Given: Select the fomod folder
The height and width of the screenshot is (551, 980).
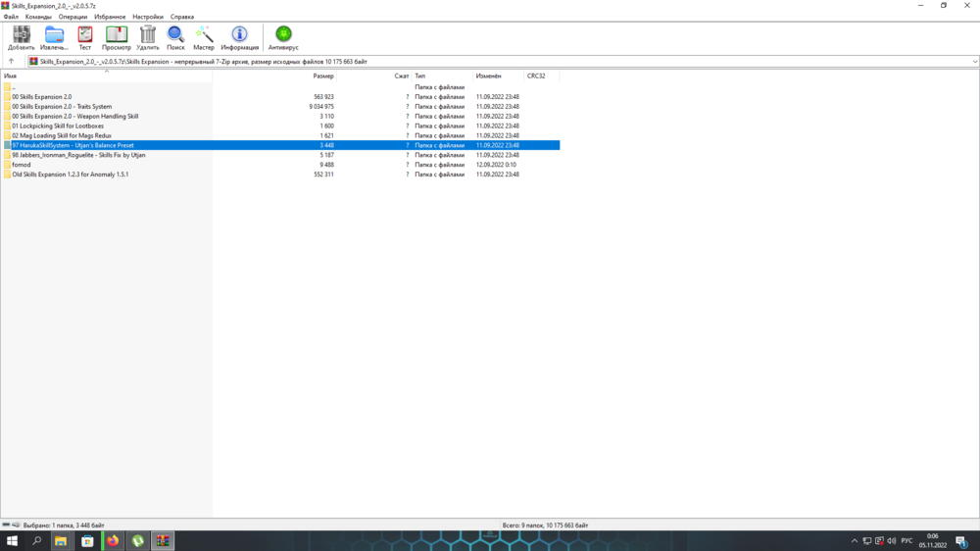Looking at the screenshot, I should (280, 165).
